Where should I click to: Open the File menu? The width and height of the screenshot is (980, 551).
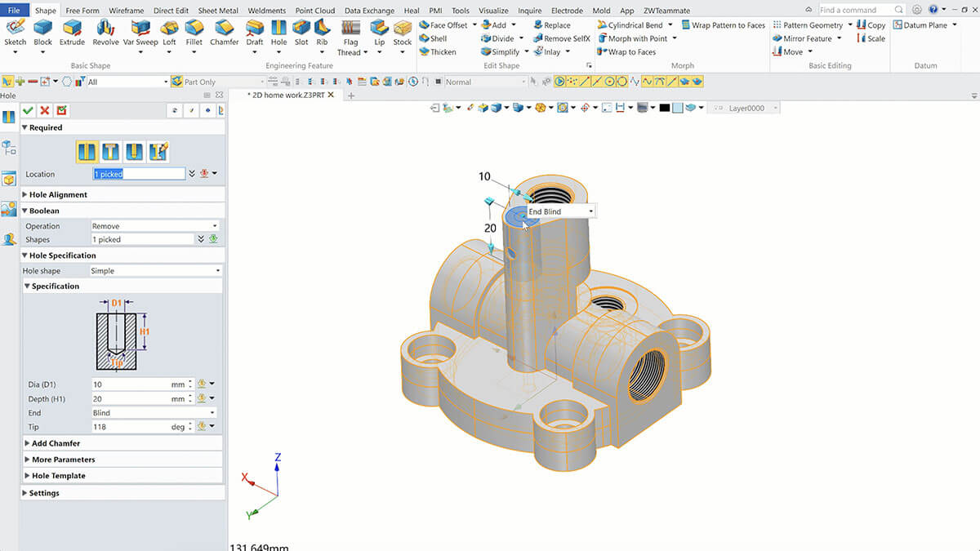click(x=16, y=11)
